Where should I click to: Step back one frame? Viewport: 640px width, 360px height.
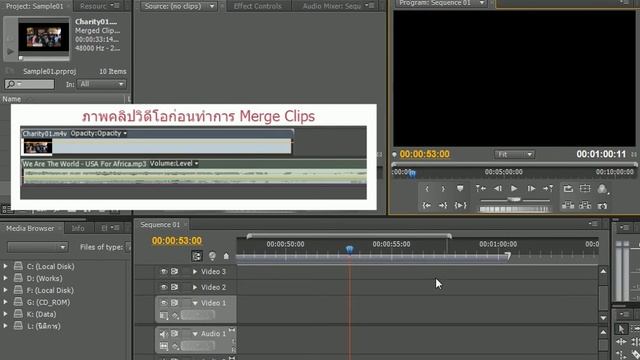pos(498,189)
